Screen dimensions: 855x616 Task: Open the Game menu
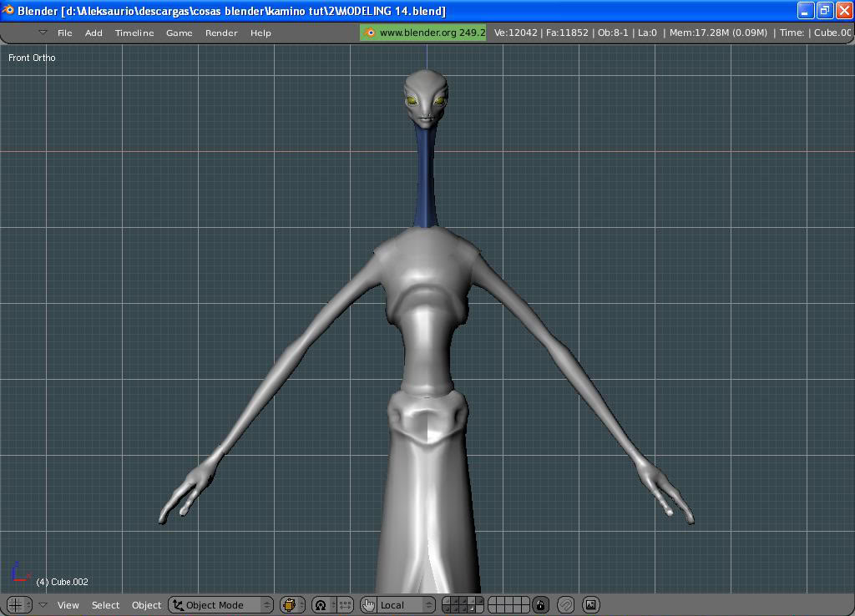[179, 33]
